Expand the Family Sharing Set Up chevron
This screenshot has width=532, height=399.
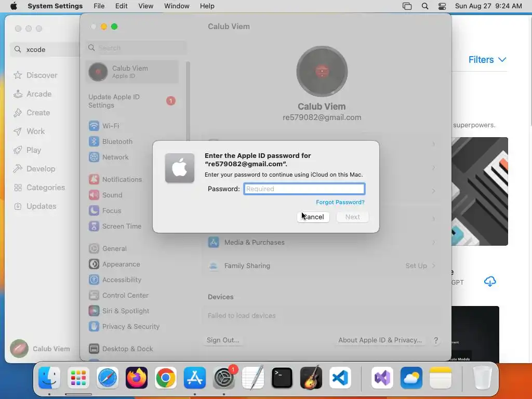[x=434, y=265]
